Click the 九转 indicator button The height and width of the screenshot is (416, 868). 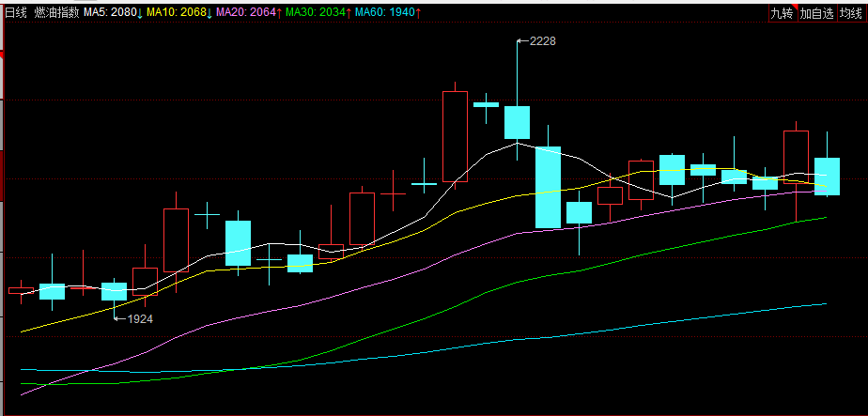click(783, 13)
